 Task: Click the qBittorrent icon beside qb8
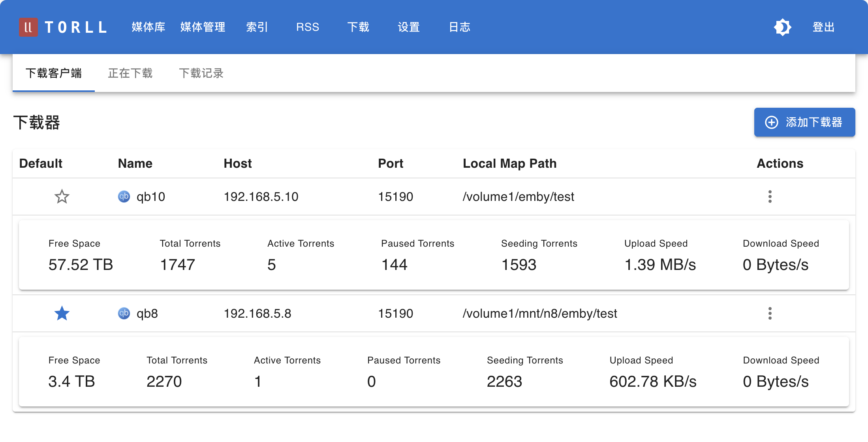click(124, 313)
